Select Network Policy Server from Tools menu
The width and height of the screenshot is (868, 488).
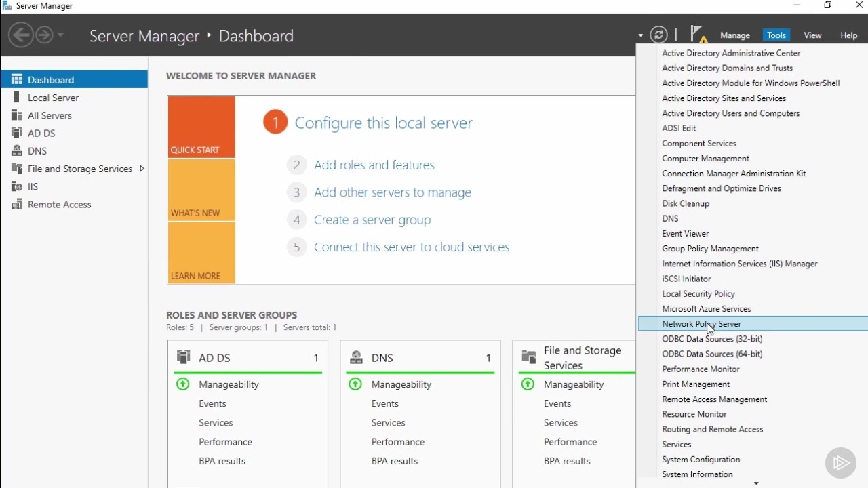(x=701, y=324)
